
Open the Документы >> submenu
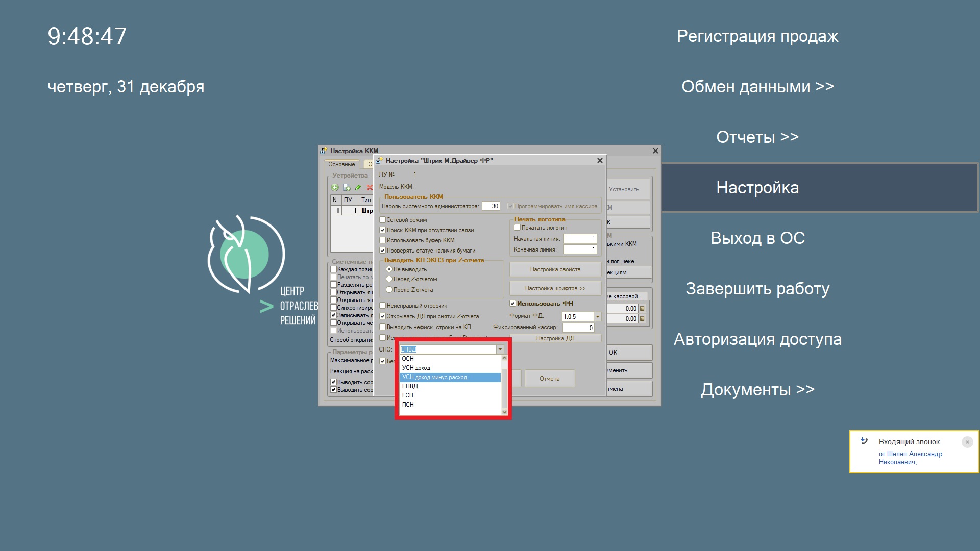(757, 390)
